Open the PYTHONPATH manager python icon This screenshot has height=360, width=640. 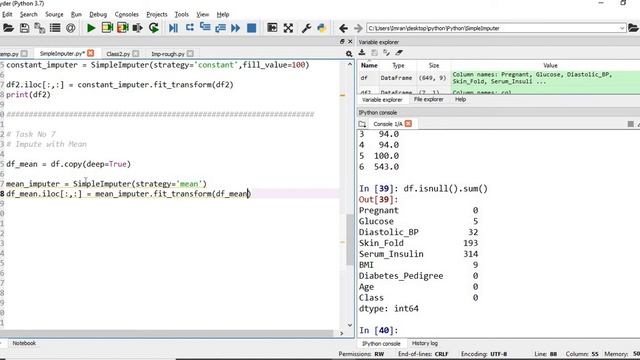[x=322, y=28]
